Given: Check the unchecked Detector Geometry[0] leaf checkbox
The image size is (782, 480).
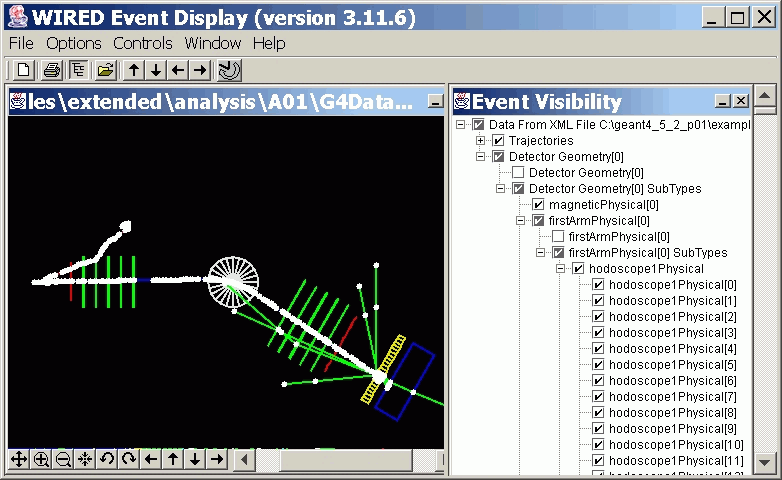Looking at the screenshot, I should tap(518, 173).
